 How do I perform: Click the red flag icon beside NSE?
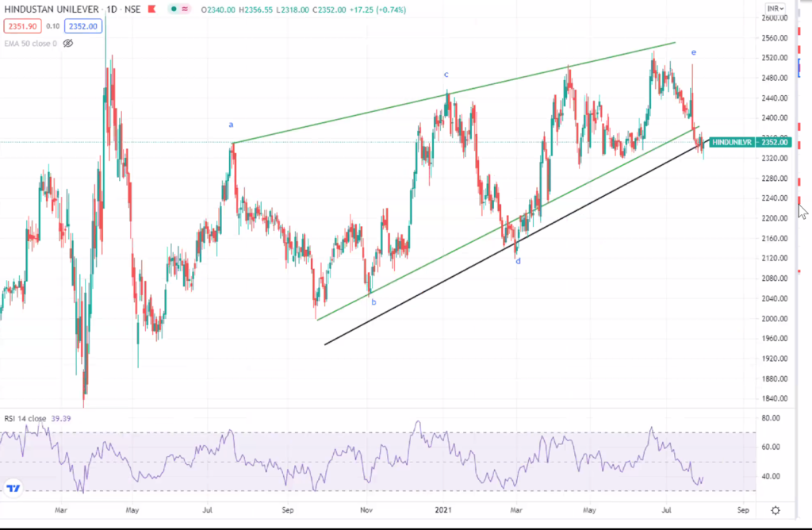coord(149,10)
